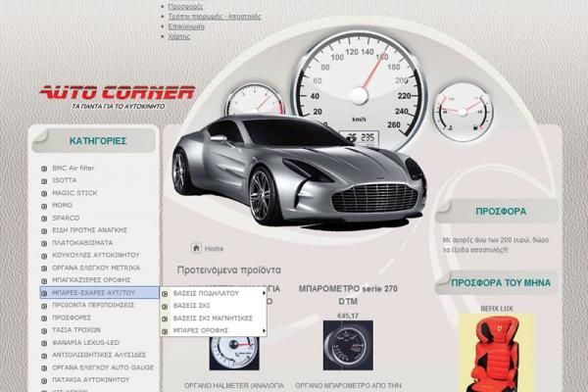Click the ΟΡΓΑΝΟ ΜΠΑΡΟΜΕΤΡΟ ΑΠΟ ΤΗΝ description
This screenshot has width=588, height=392.
(x=348, y=385)
